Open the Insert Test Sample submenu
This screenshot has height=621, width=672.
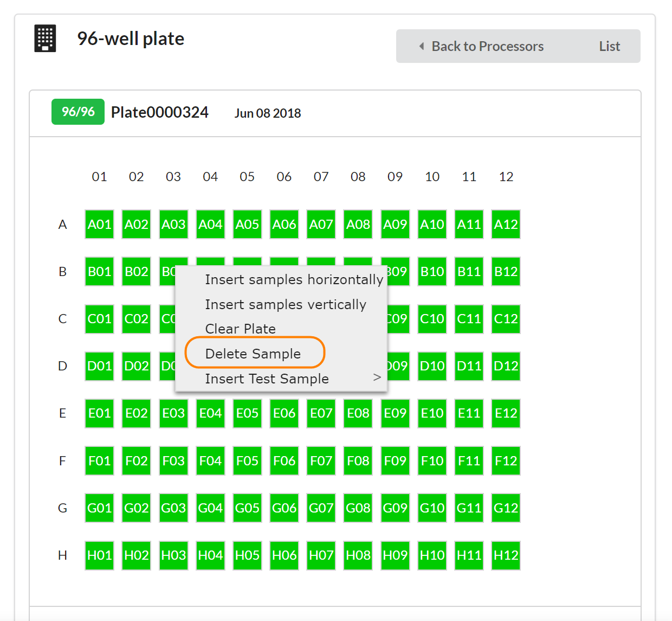[x=267, y=379]
